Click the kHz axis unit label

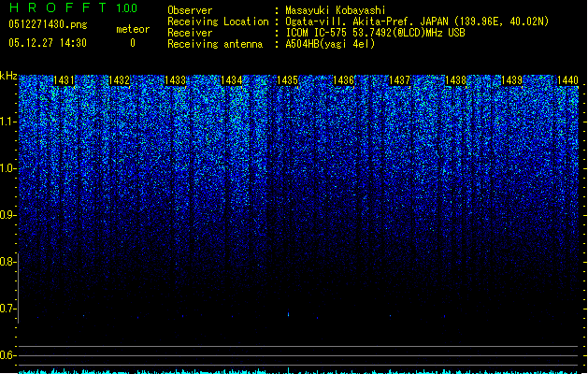pyautogui.click(x=8, y=76)
